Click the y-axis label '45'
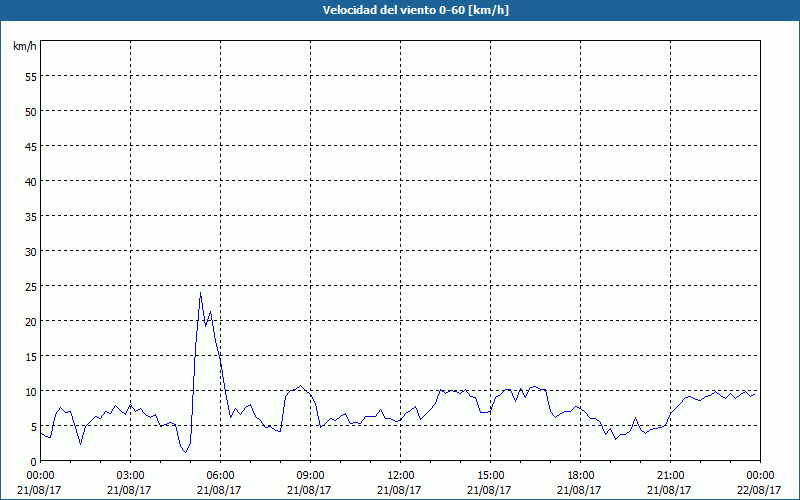This screenshot has height=500, width=800. pyautogui.click(x=31, y=146)
